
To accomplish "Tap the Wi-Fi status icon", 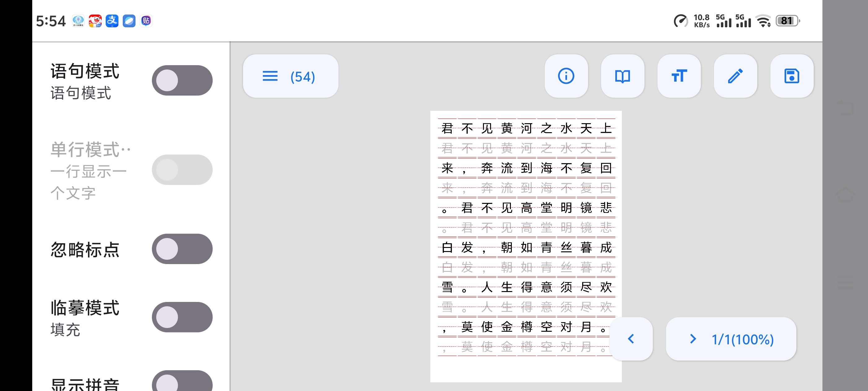I will pos(764,21).
